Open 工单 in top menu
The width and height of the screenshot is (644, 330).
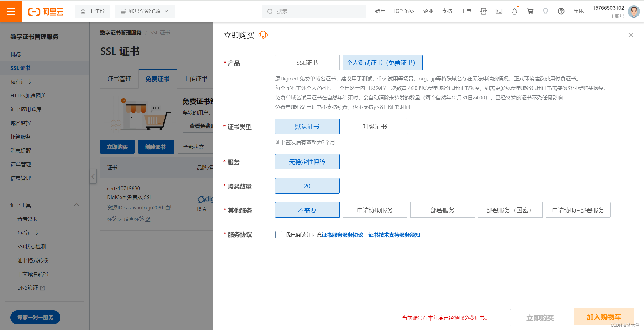pyautogui.click(x=466, y=11)
